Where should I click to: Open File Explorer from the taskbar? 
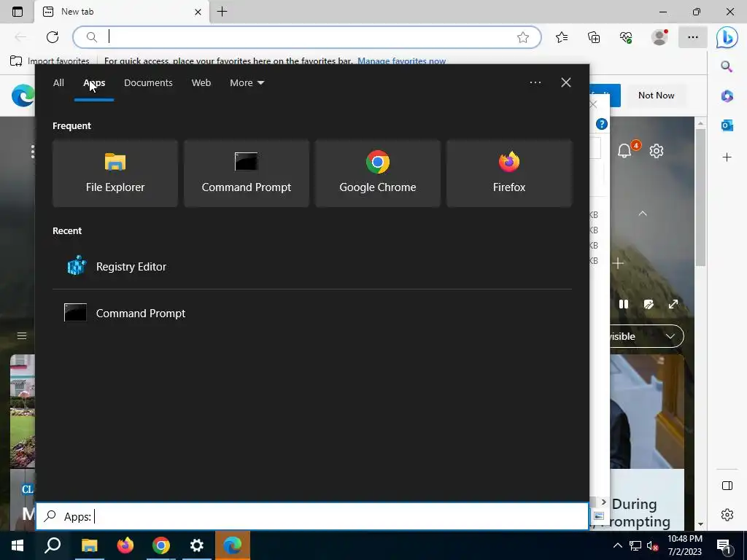(x=89, y=545)
